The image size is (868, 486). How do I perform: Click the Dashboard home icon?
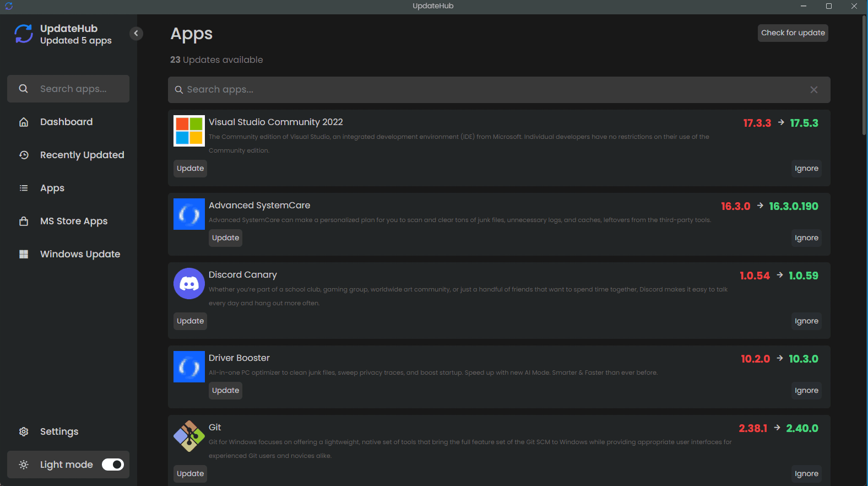click(x=24, y=122)
